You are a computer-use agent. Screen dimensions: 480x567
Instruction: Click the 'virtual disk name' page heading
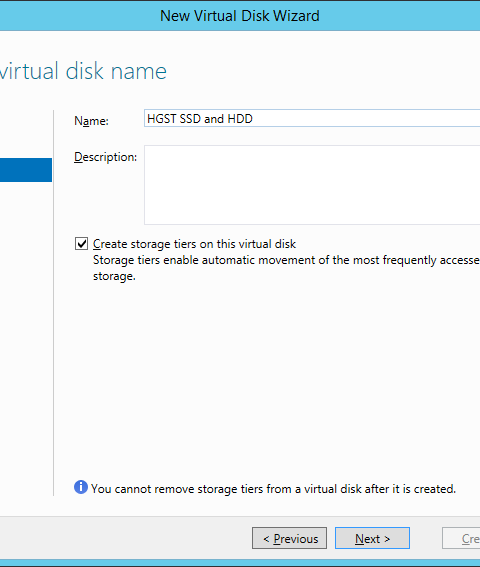(83, 71)
